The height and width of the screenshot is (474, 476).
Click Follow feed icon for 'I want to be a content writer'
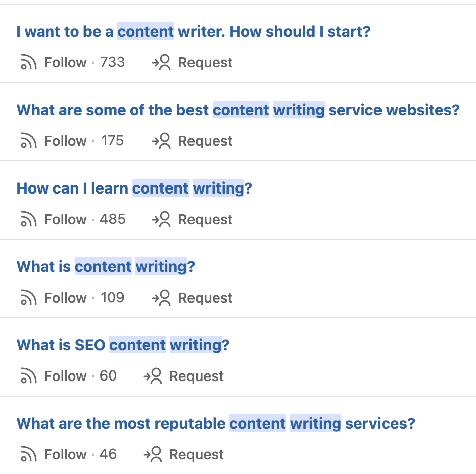pyautogui.click(x=28, y=63)
